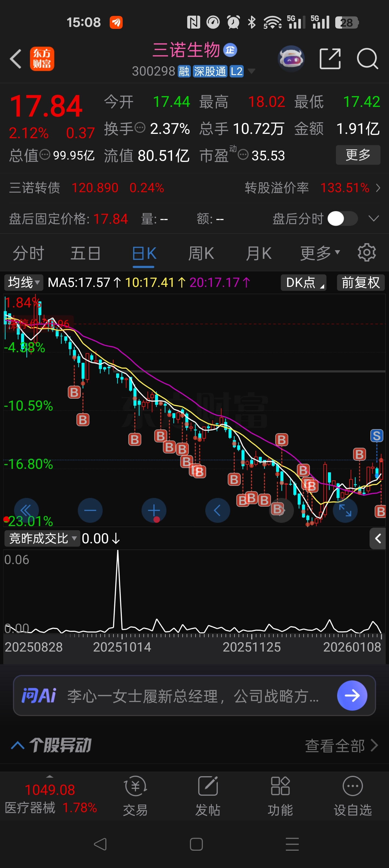Tap the double-left scroll chart button
389x868 pixels.
[x=26, y=510]
